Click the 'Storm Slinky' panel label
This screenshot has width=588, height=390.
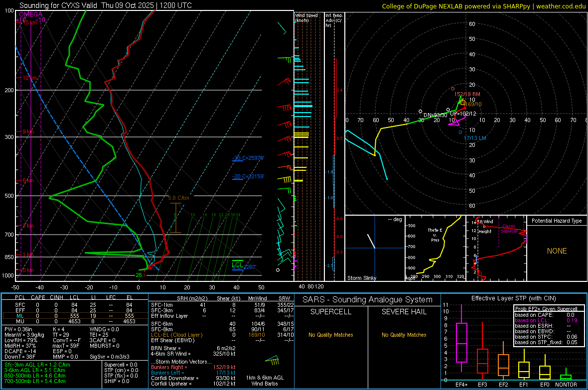(361, 278)
